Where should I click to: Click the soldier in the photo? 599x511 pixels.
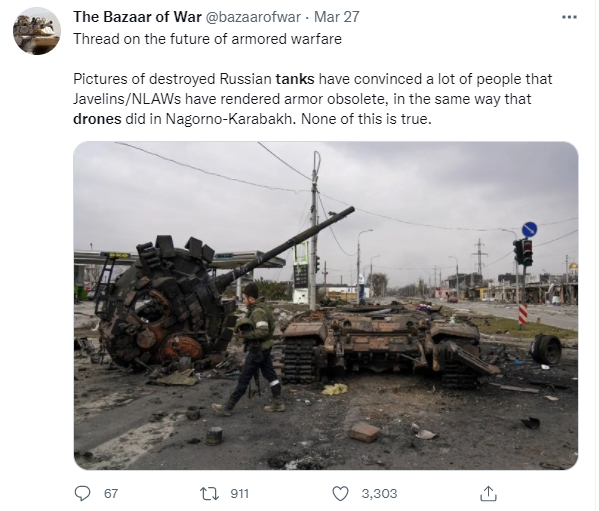coord(254,348)
